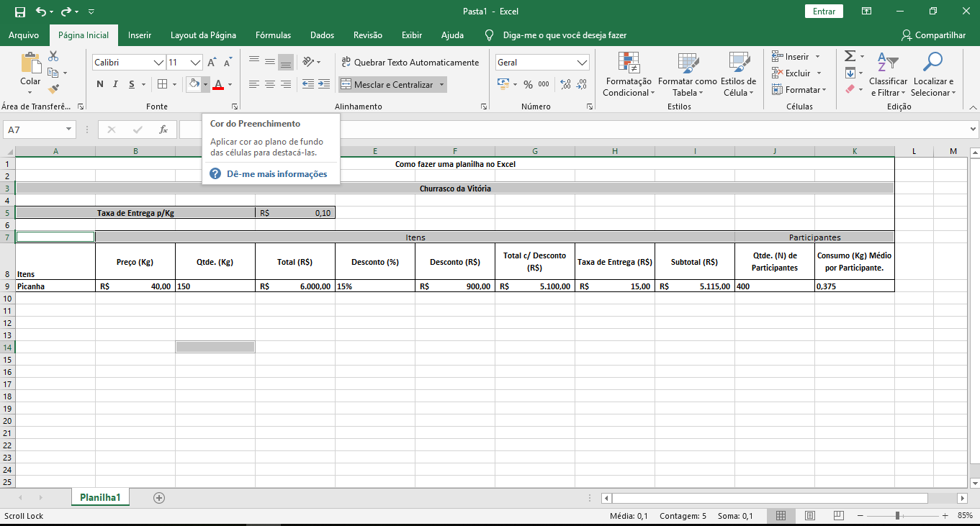The width and height of the screenshot is (980, 526).
Task: Click the Save icon in quick access toolbar
Action: click(x=20, y=12)
